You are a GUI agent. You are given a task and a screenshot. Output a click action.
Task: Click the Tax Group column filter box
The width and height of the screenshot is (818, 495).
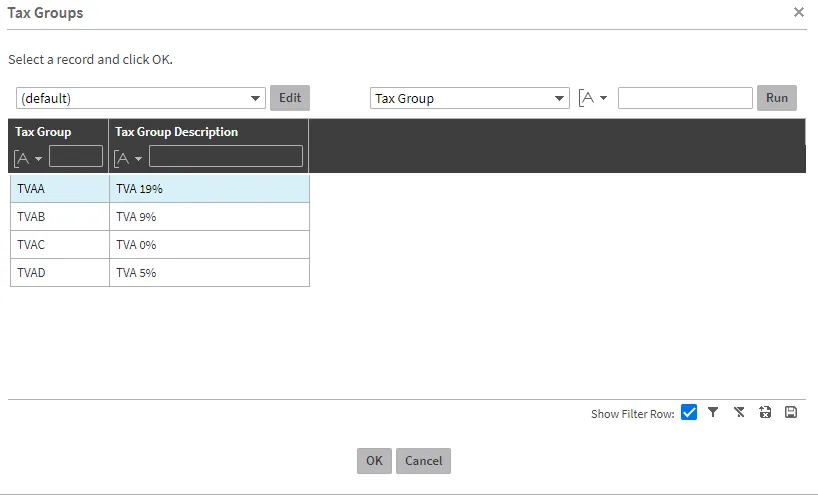[x=76, y=156]
